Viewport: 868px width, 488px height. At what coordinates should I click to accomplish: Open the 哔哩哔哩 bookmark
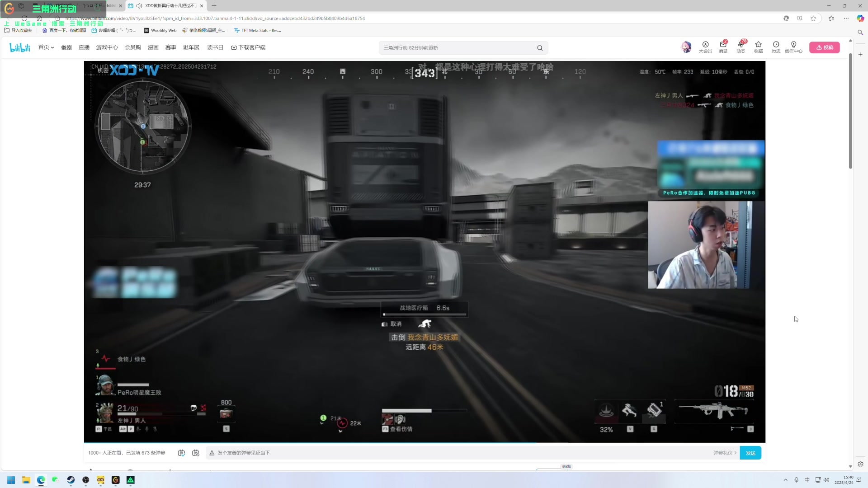(113, 30)
